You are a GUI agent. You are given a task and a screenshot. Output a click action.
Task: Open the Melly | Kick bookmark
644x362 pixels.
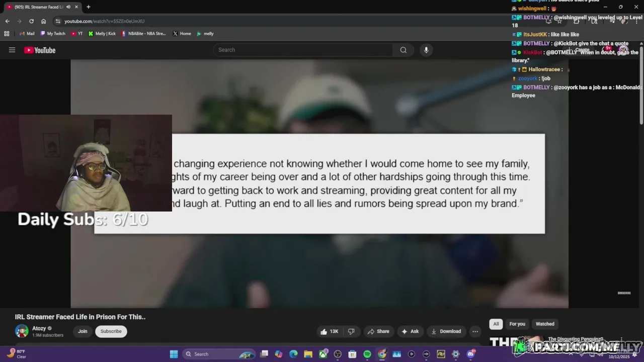click(x=102, y=34)
